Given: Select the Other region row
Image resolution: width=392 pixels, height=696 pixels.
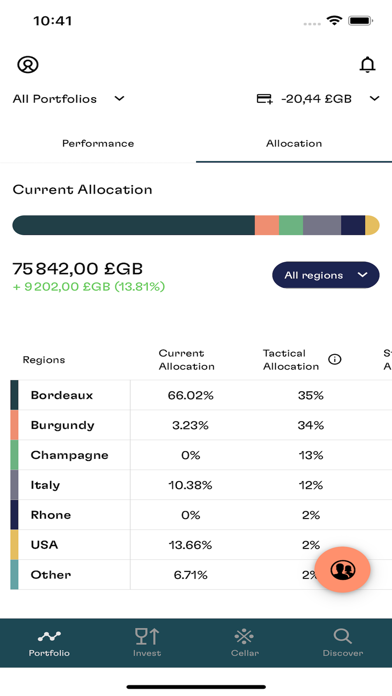Looking at the screenshot, I should click(x=201, y=575).
